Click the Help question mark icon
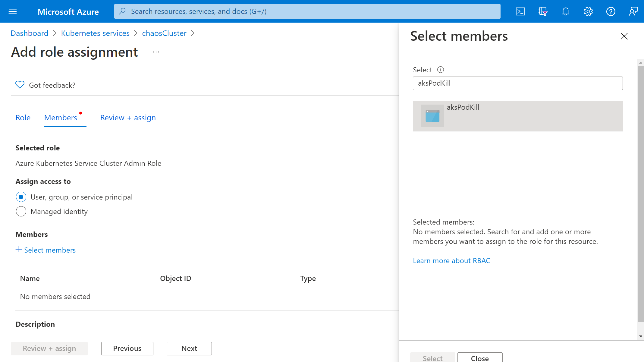This screenshot has height=362, width=644. coord(611,11)
